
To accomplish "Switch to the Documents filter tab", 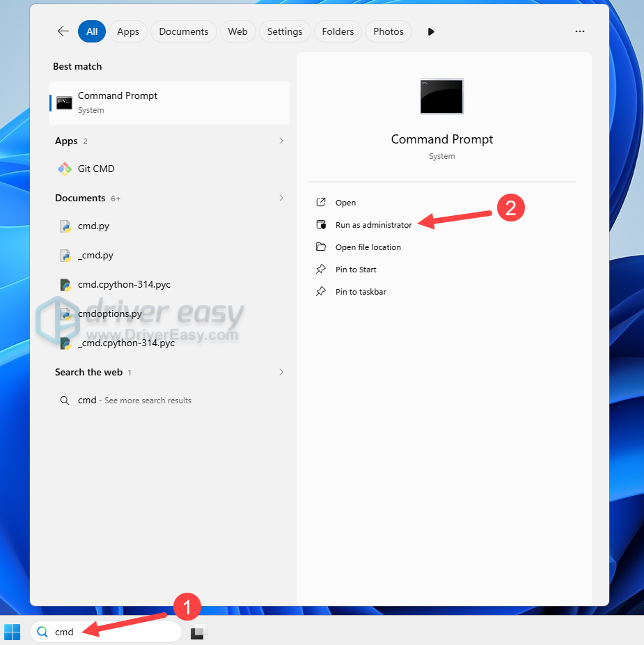I will (x=183, y=31).
